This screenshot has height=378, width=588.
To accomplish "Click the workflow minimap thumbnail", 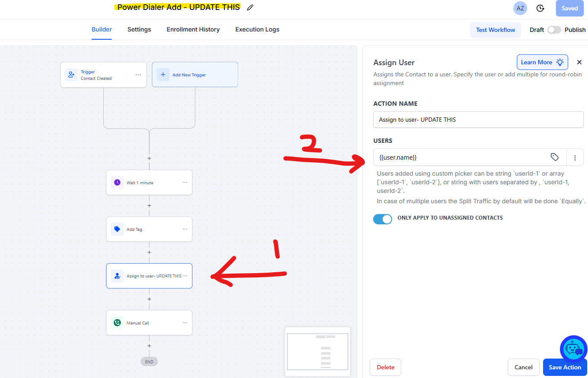I will pyautogui.click(x=318, y=351).
